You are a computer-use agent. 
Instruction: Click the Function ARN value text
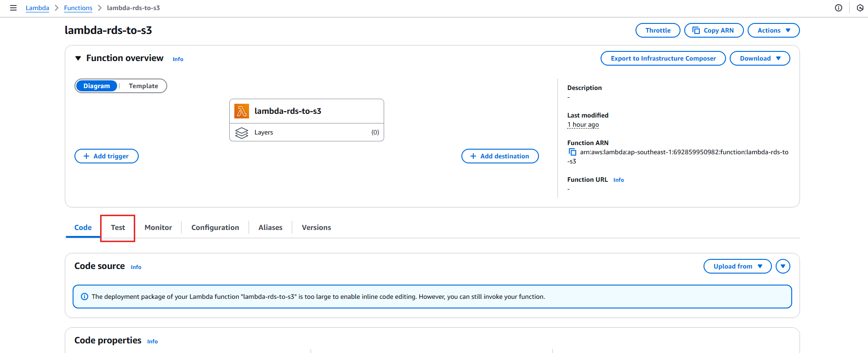click(x=678, y=157)
